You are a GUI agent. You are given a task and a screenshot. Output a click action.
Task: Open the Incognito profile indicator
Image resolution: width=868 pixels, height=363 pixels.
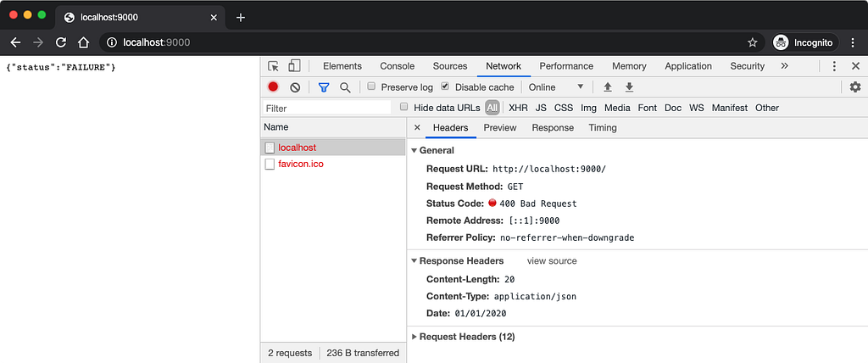[804, 42]
